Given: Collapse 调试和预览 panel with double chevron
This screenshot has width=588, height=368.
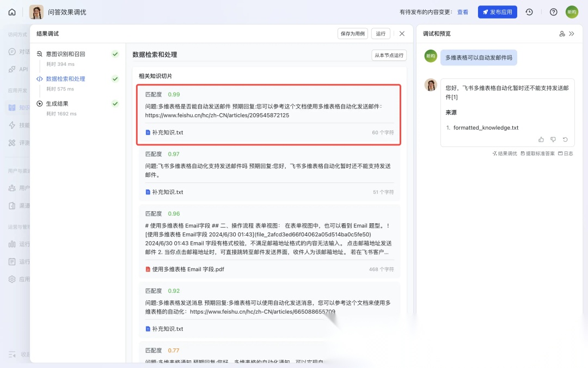Looking at the screenshot, I should pyautogui.click(x=572, y=34).
